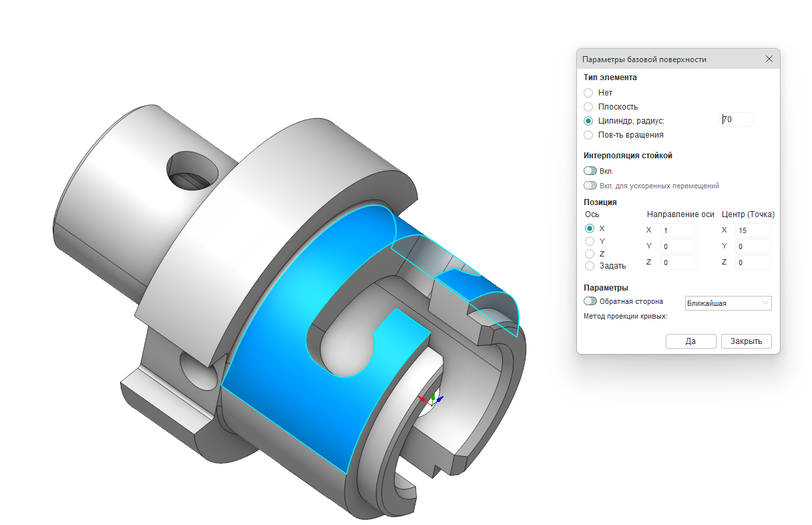Open the 'Ближайшая' projection method dropdown
This screenshot has height=525, width=812.
click(x=728, y=303)
